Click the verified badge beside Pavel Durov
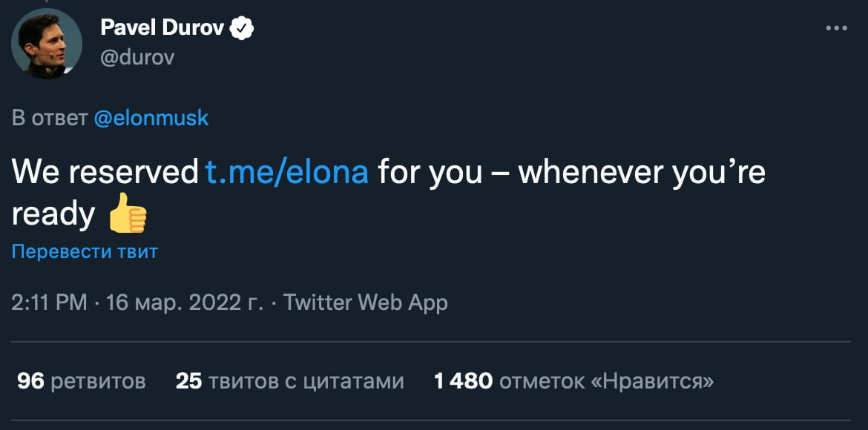868x430 pixels. [243, 28]
